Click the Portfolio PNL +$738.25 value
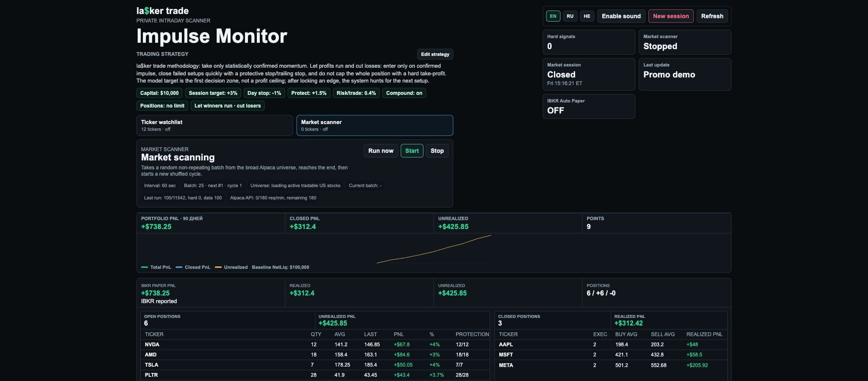This screenshot has width=868, height=381. pos(156,226)
